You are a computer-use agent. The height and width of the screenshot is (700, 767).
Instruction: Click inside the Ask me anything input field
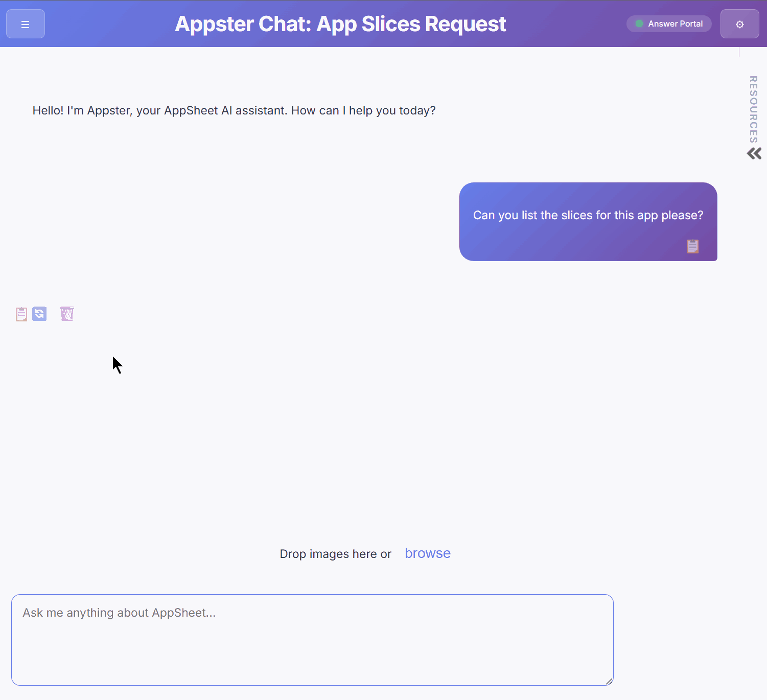point(313,639)
